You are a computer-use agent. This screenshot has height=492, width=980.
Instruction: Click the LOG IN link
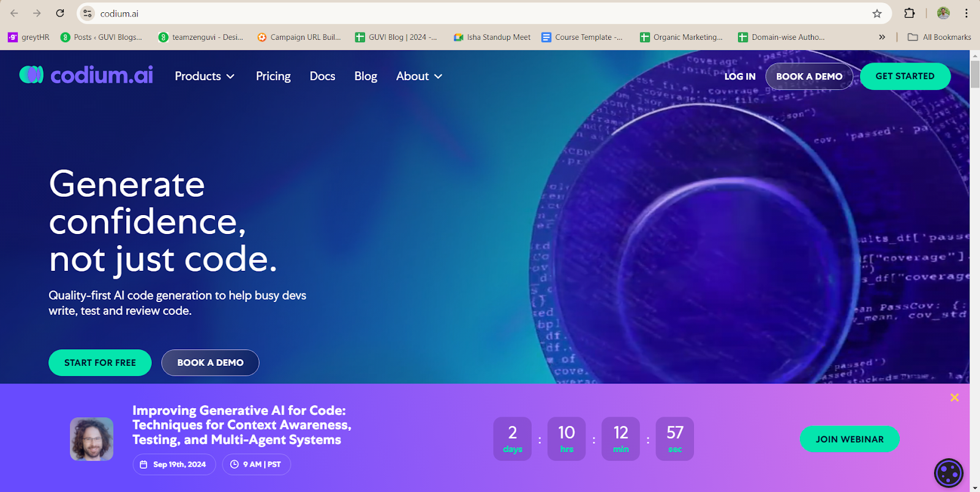pyautogui.click(x=740, y=77)
